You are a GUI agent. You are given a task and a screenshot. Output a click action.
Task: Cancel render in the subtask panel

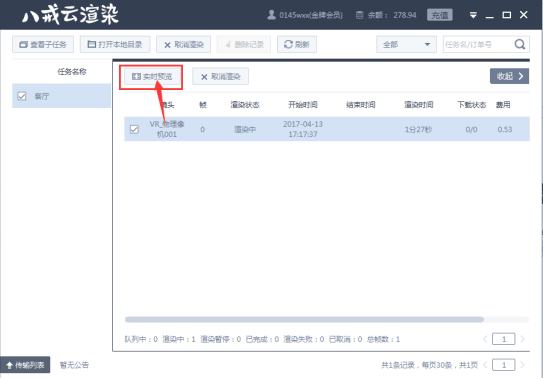tap(221, 77)
